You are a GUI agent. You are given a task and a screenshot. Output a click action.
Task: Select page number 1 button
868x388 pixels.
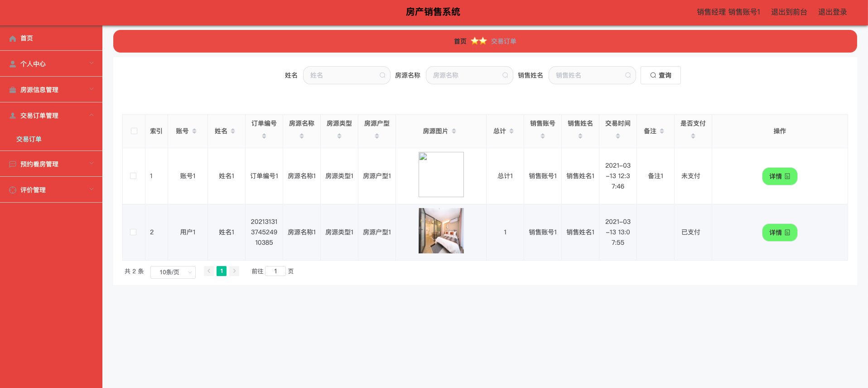point(222,271)
